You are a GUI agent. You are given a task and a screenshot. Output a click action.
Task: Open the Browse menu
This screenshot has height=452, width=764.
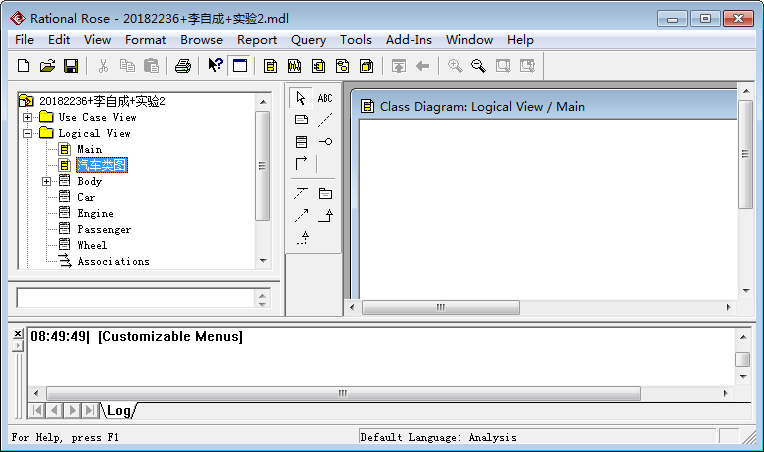tap(201, 40)
